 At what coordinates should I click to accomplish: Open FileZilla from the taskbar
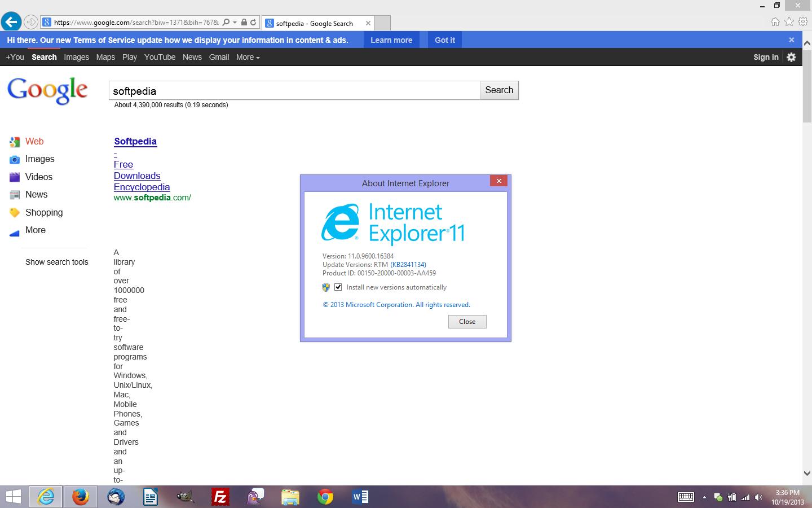click(220, 497)
